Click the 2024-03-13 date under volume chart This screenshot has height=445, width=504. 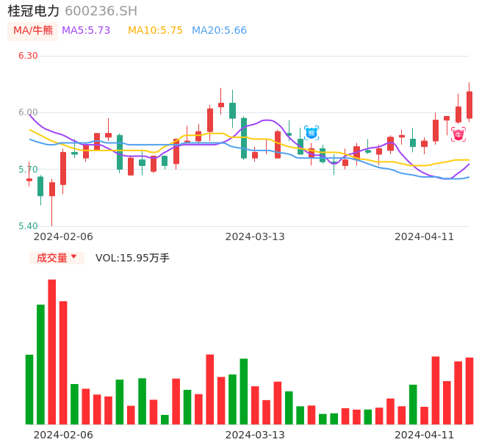pos(255,435)
